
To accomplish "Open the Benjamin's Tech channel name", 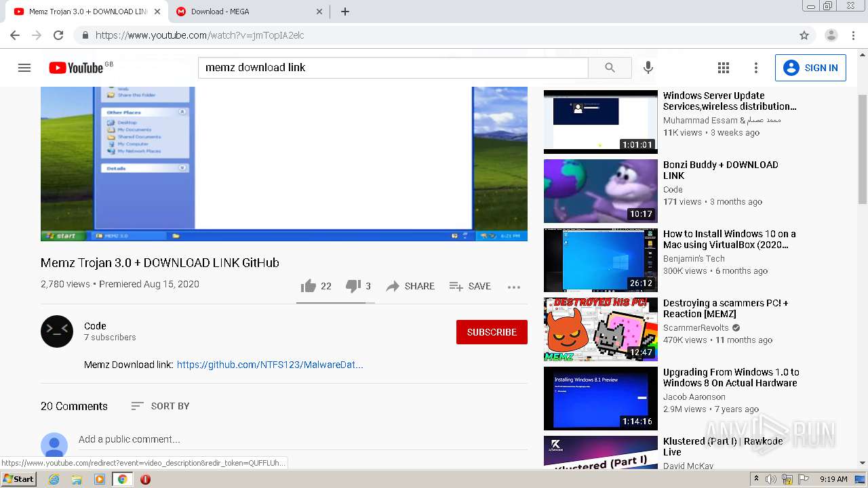I will [694, 259].
